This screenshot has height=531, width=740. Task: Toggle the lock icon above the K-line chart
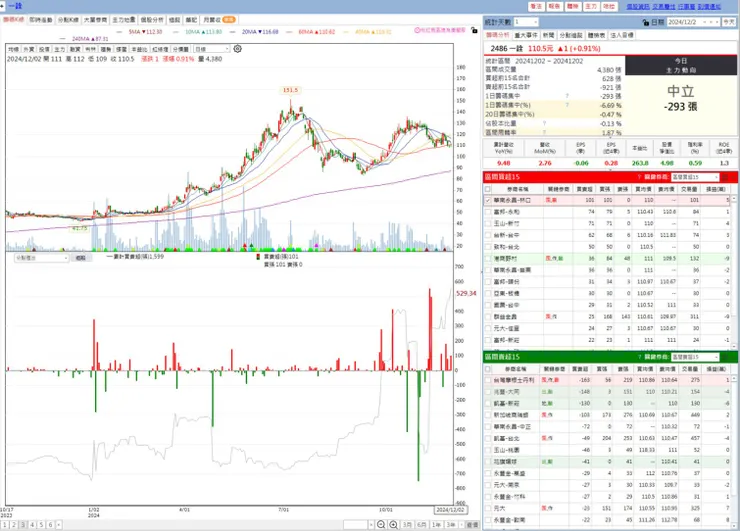point(474,30)
